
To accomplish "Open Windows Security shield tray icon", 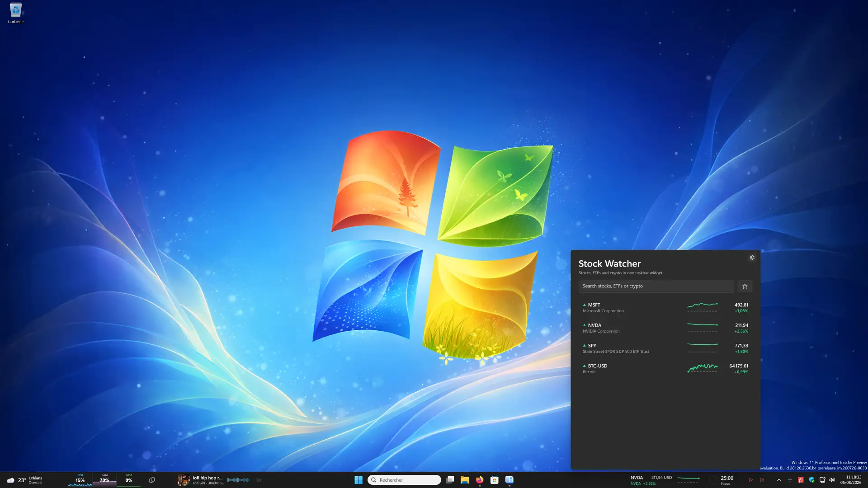I will 812,480.
